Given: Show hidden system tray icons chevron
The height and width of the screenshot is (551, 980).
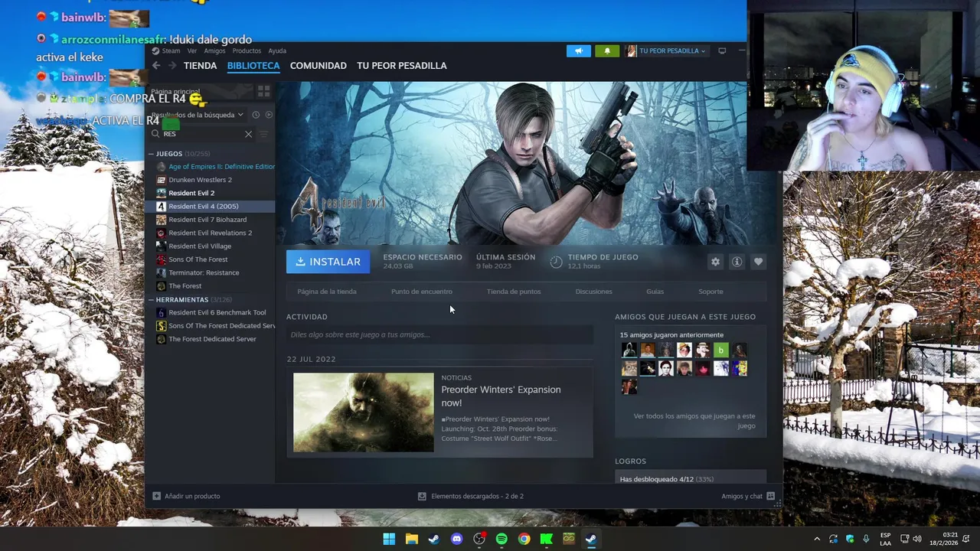Looking at the screenshot, I should click(817, 539).
